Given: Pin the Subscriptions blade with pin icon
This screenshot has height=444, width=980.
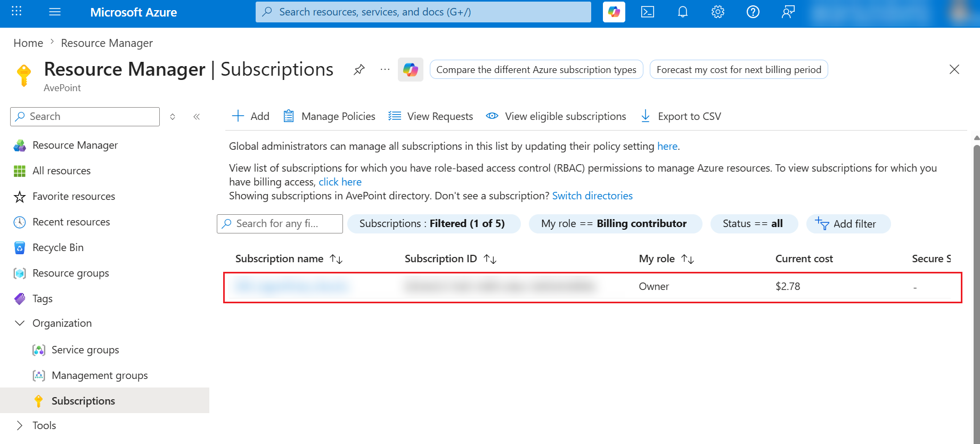Looking at the screenshot, I should pyautogui.click(x=359, y=69).
